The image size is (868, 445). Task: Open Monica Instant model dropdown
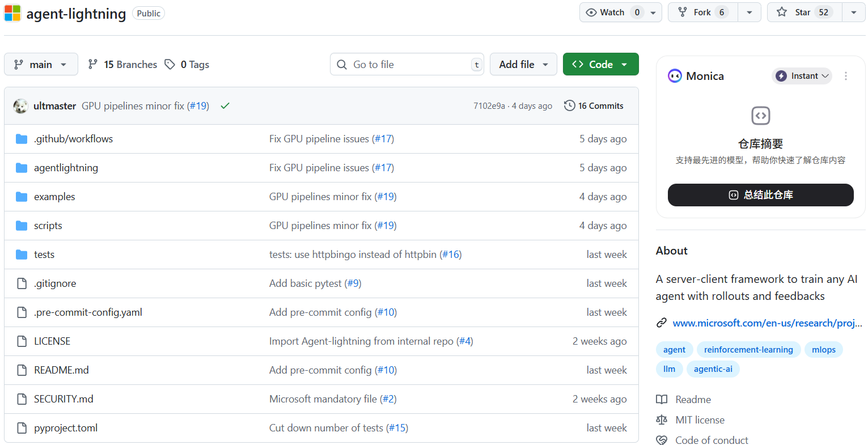(x=802, y=76)
